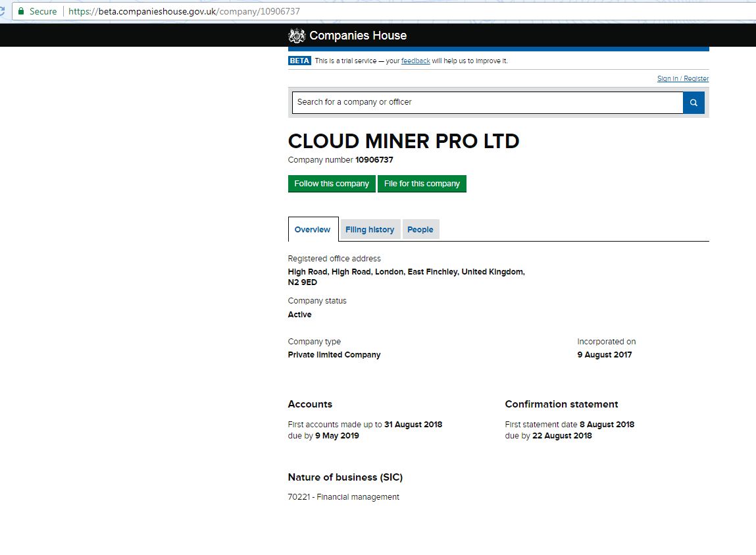
Task: Open the Overview tab
Action: [313, 229]
